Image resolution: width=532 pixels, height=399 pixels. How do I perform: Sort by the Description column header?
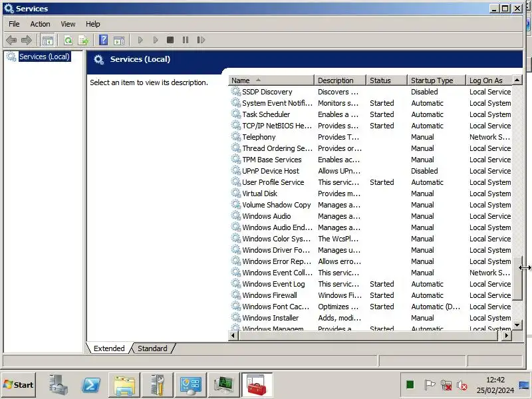(340, 80)
